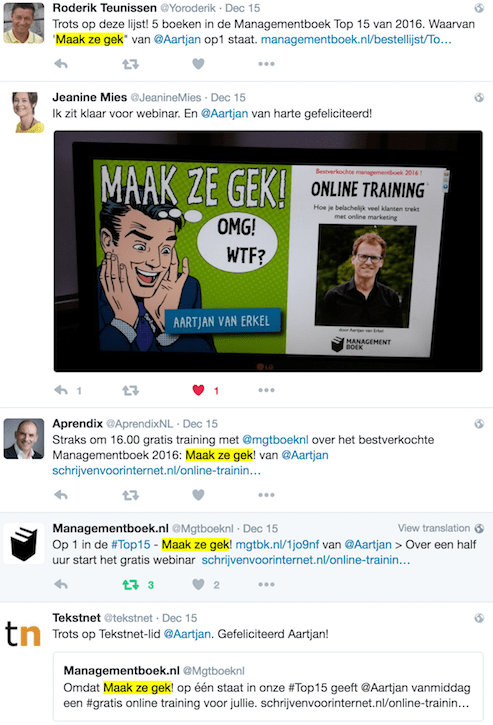The width and height of the screenshot is (493, 725).
Task: Open the managementboek.nl/bestellijst link
Action: point(356,39)
